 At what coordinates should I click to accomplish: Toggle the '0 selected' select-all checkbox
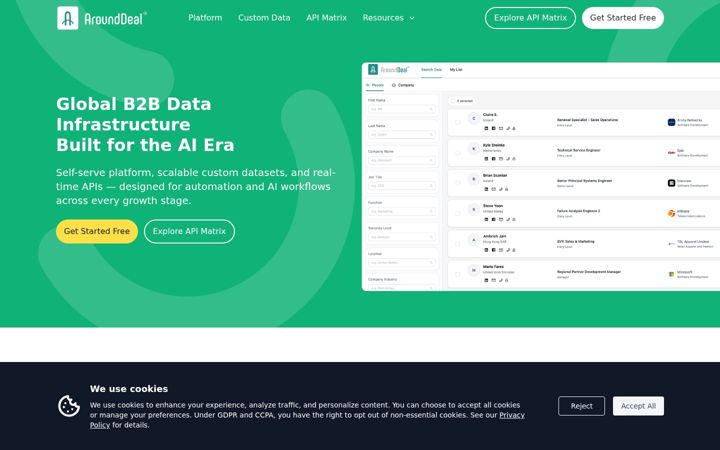(x=453, y=101)
